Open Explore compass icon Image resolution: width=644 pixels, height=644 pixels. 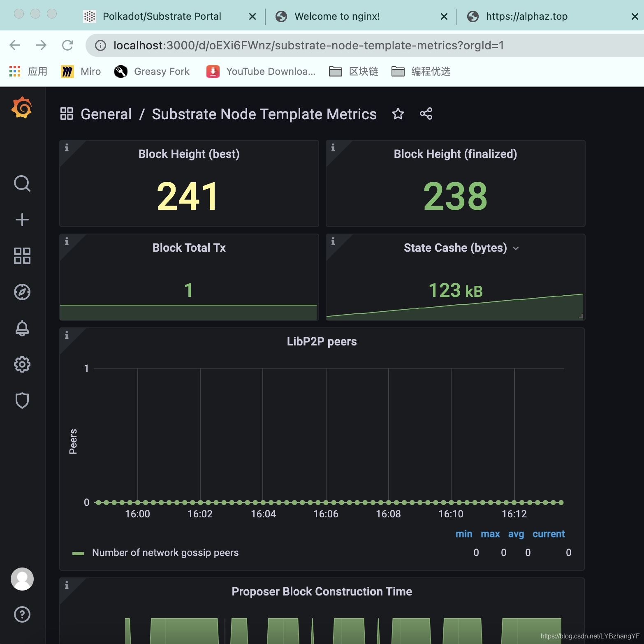[x=22, y=292]
